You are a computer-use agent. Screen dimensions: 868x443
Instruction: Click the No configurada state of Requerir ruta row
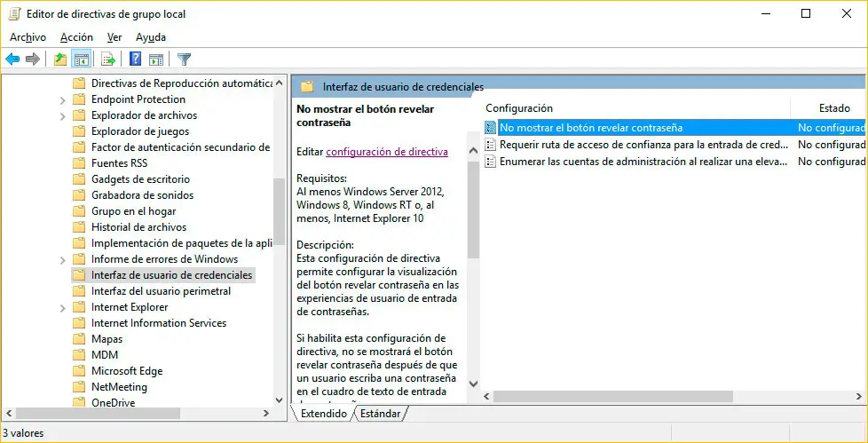832,145
